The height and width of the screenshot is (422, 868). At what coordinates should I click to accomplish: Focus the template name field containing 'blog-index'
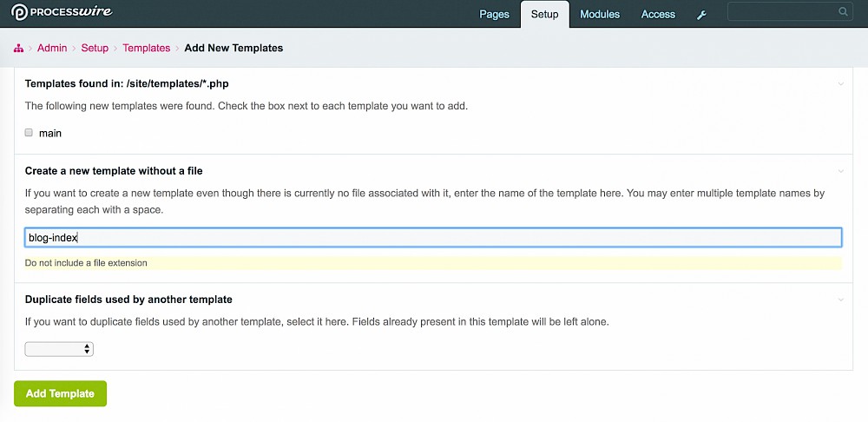click(x=432, y=238)
